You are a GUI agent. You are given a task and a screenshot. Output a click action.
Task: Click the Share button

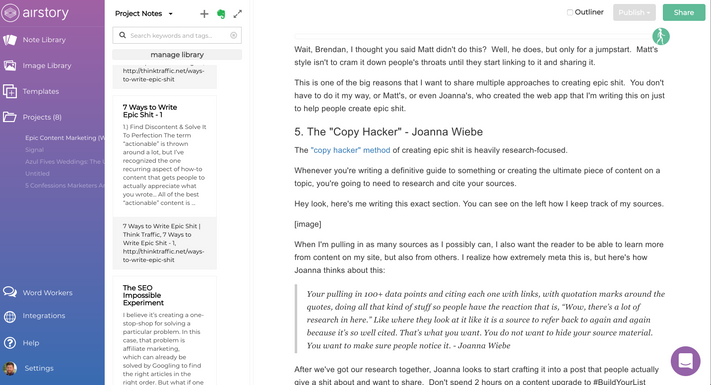tap(684, 13)
